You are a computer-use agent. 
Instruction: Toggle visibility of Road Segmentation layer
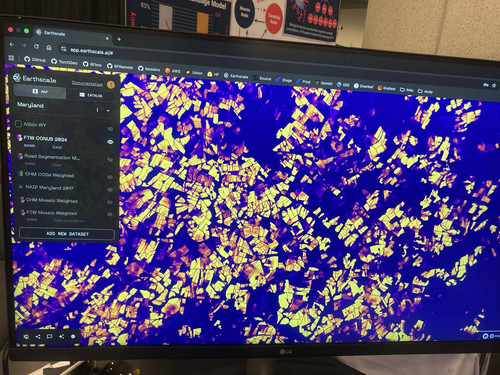110,160
